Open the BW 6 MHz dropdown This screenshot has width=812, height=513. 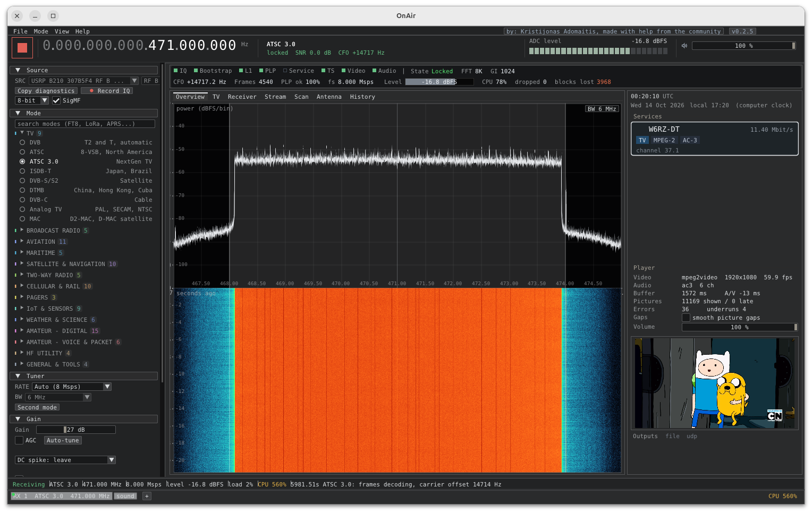click(x=58, y=397)
